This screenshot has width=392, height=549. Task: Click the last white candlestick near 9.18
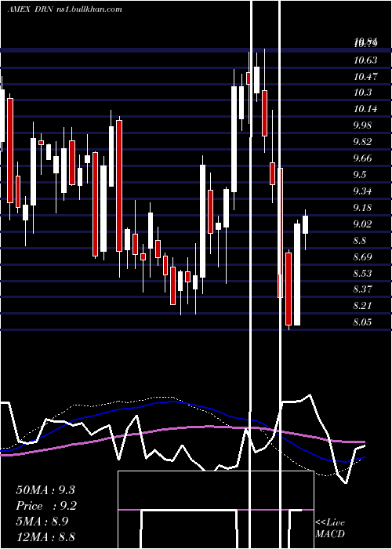(x=305, y=225)
